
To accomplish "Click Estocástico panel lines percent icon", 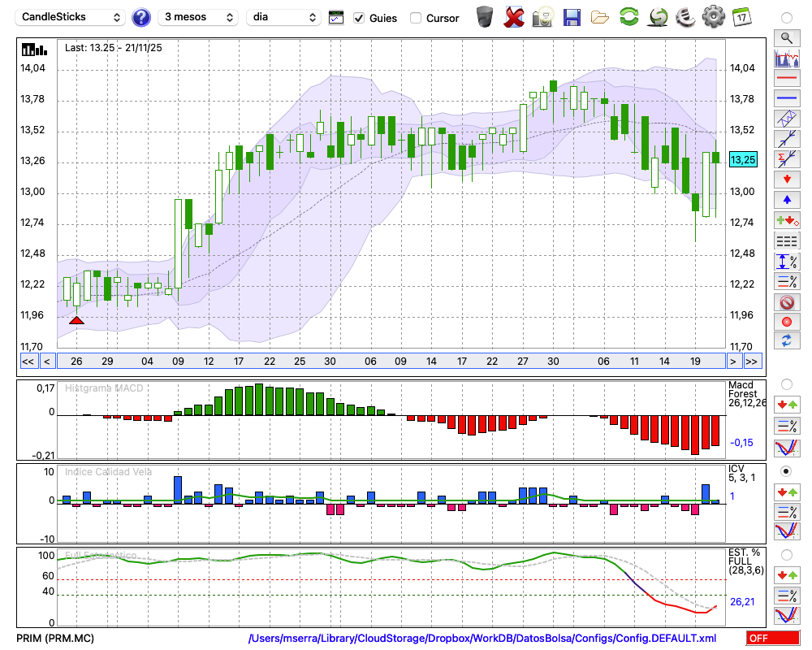I will pyautogui.click(x=787, y=595).
